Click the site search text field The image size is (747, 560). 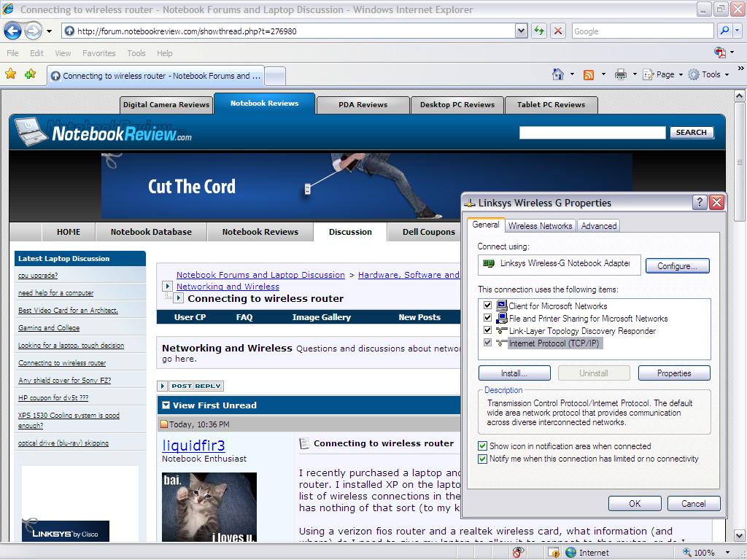pyautogui.click(x=592, y=133)
